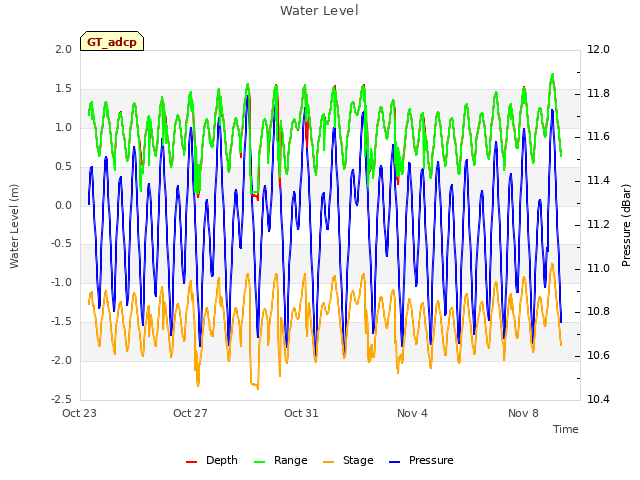Click the -1.0 left axis tick label
This screenshot has height=480, width=640.
tap(61, 282)
